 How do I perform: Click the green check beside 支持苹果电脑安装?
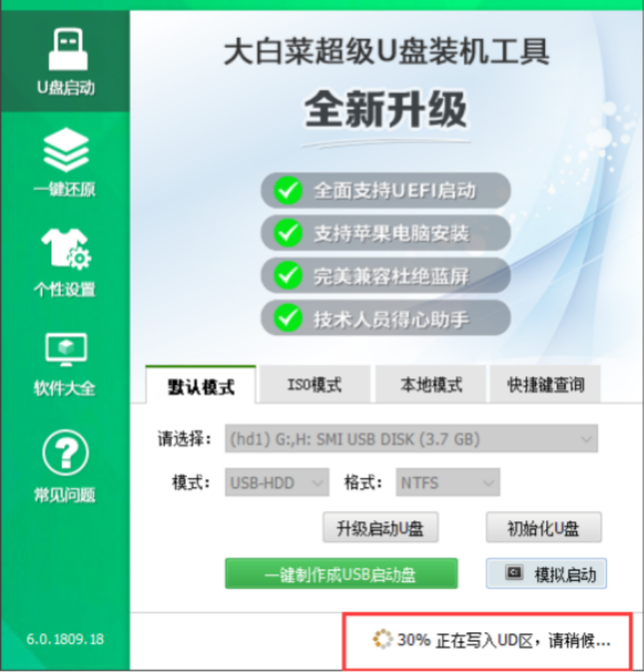288,233
